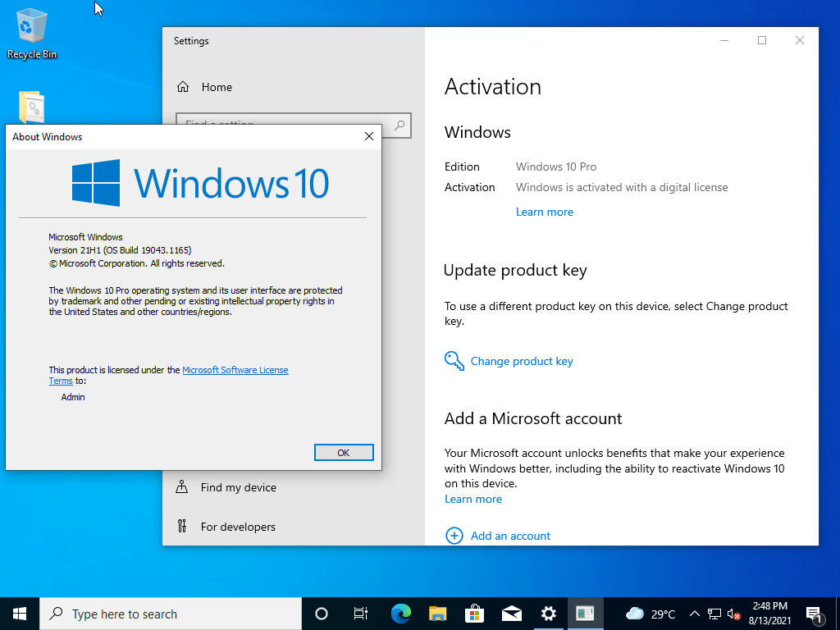The image size is (840, 630).
Task: Minimize the Settings window
Action: pyautogui.click(x=724, y=41)
